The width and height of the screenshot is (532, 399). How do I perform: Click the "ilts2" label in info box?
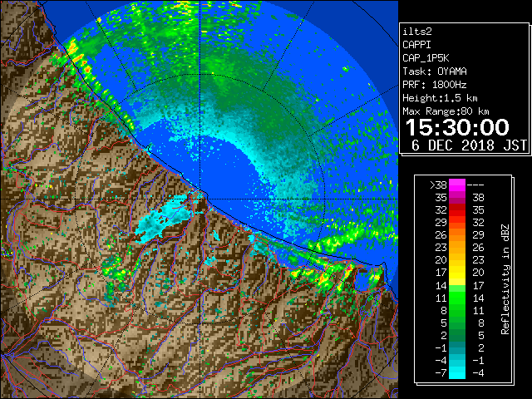tap(417, 32)
